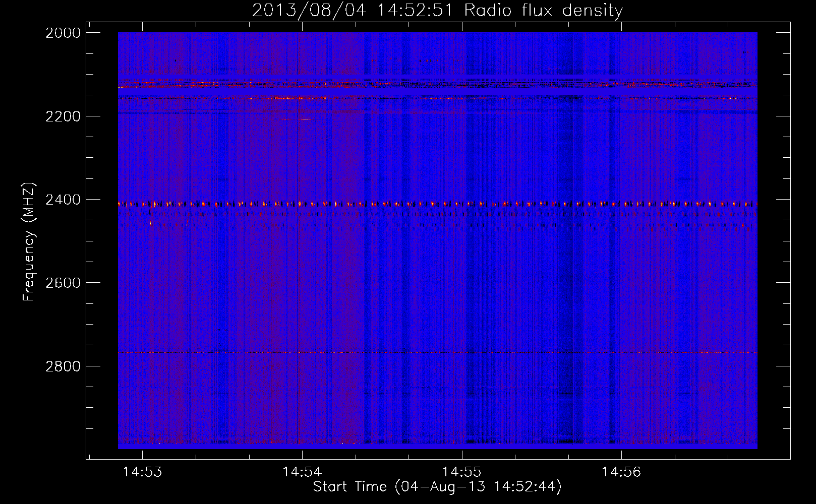816x504 pixels.
Task: Click the 14:55 time tick label
Action: click(x=462, y=472)
